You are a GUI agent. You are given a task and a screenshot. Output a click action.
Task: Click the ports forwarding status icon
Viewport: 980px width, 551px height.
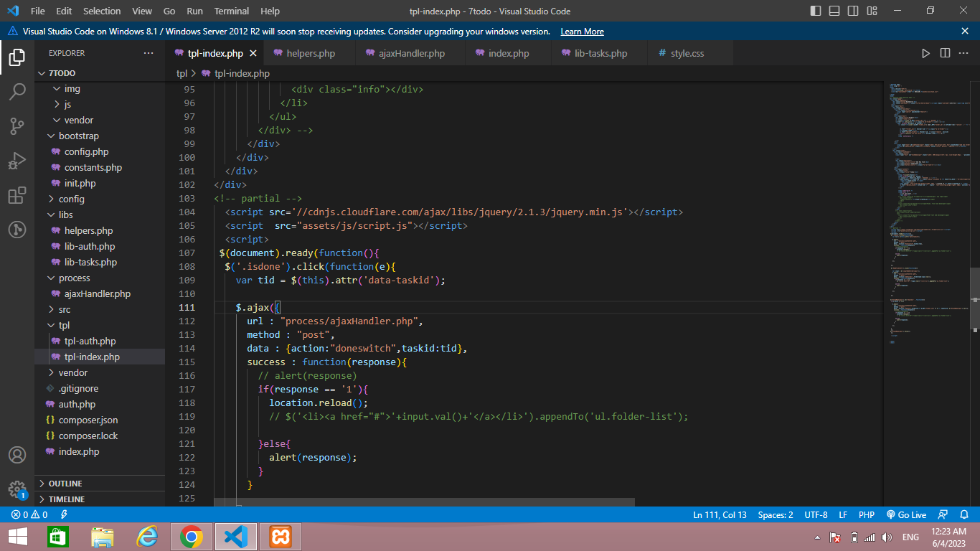[x=64, y=515]
